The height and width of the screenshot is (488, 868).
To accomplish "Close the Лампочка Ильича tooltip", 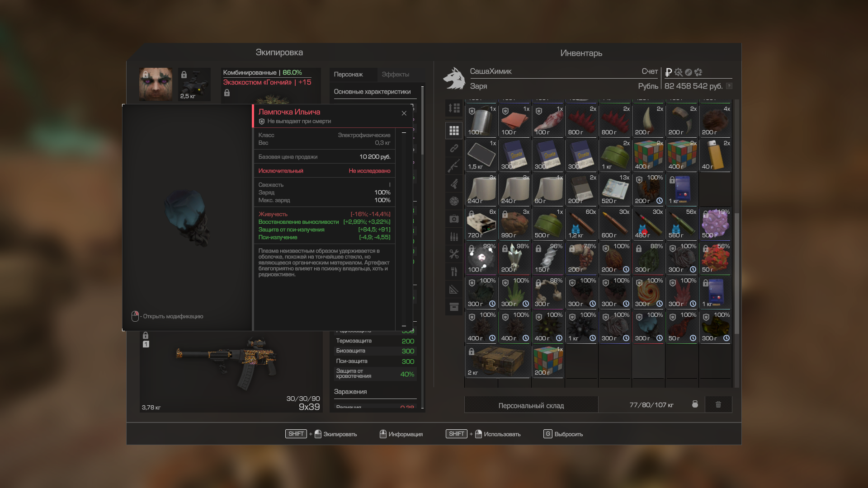I will point(404,113).
